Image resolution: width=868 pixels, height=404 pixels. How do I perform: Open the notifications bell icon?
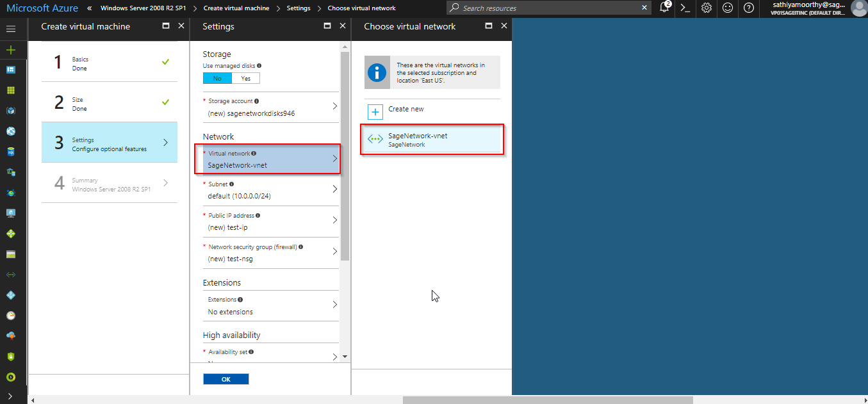pos(664,8)
